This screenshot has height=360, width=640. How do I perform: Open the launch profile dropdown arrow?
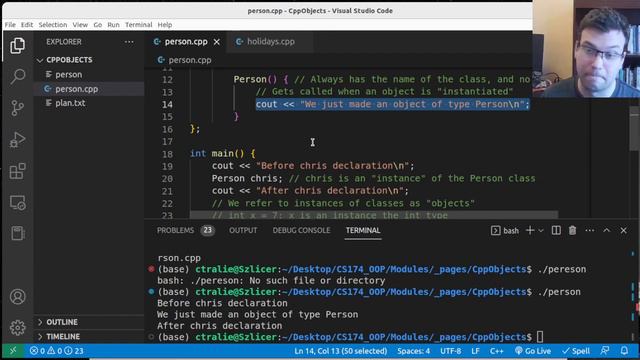(541, 231)
